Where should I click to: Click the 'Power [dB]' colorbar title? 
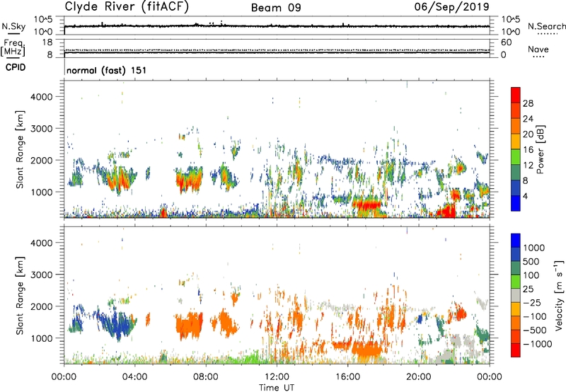(540, 149)
